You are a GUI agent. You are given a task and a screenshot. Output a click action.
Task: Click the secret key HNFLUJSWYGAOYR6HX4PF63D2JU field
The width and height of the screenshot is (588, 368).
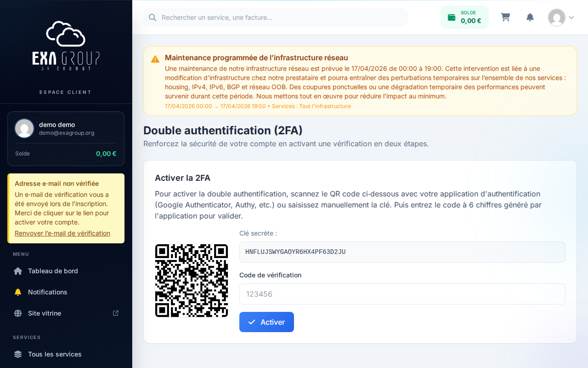(x=402, y=252)
